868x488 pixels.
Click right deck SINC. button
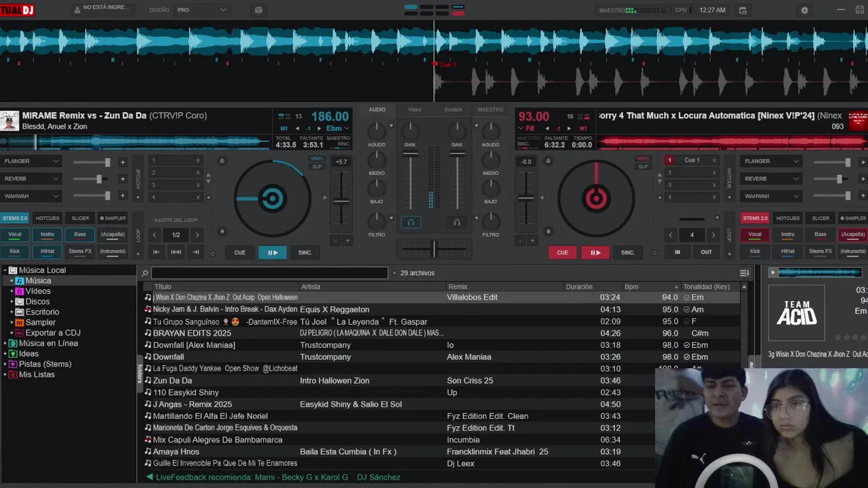click(x=628, y=252)
